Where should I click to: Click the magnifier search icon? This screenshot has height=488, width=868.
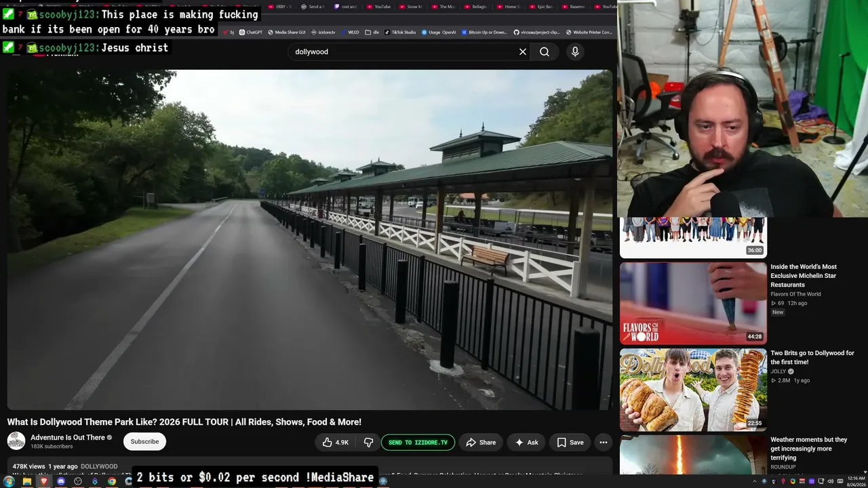click(x=545, y=52)
